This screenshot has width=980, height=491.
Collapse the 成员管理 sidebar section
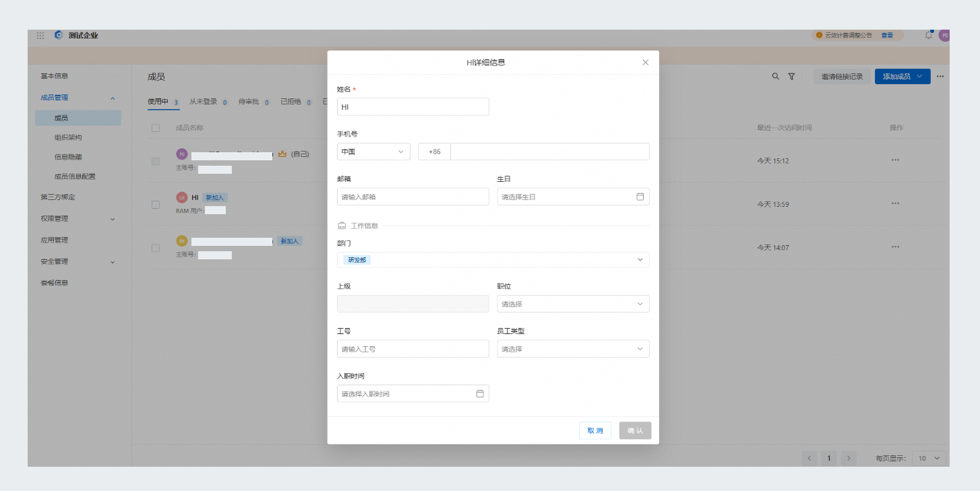pos(112,98)
